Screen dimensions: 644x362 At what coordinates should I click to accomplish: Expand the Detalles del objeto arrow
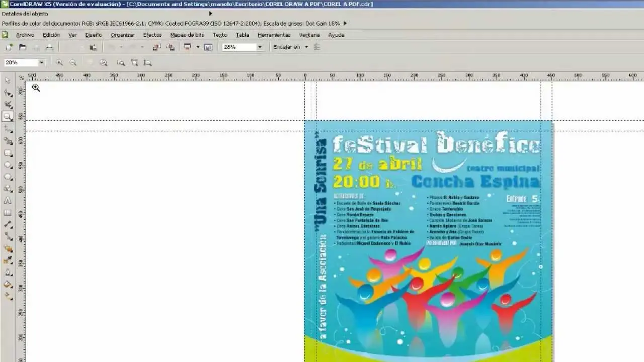tap(210, 14)
